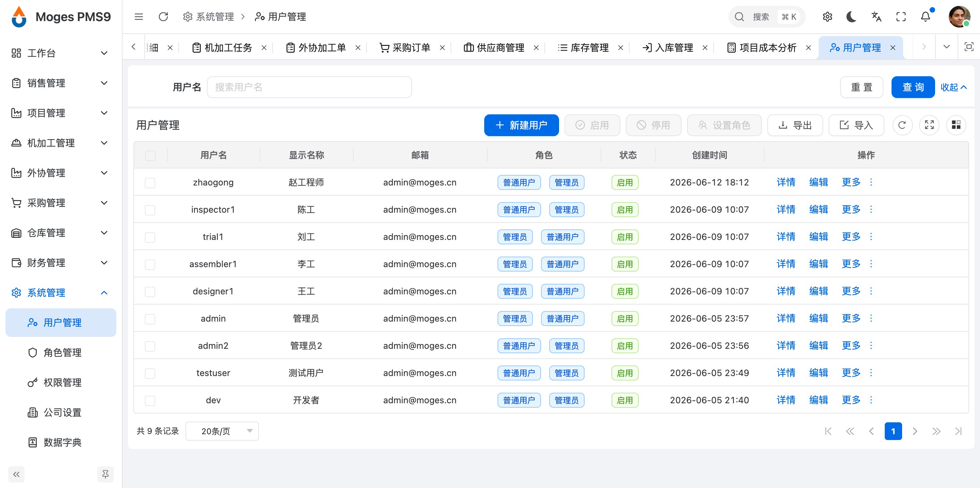Image resolution: width=980 pixels, height=488 pixels.
Task: Open the language translation icon
Action: 876,17
